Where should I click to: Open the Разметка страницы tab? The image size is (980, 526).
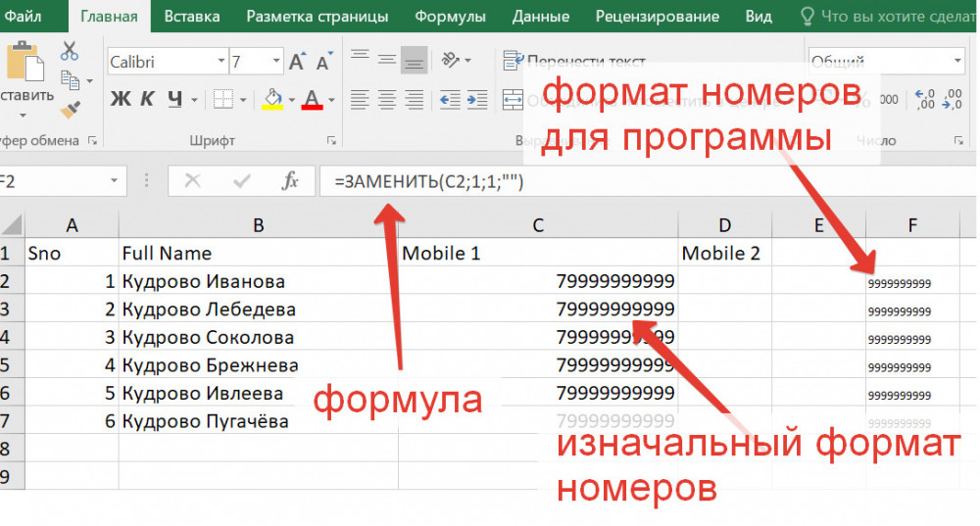[x=318, y=17]
